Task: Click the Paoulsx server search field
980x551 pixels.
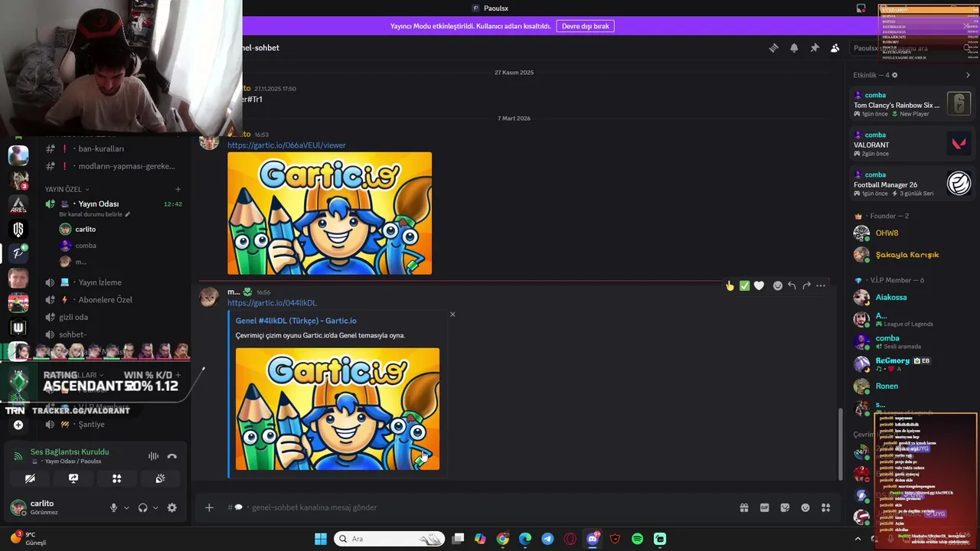Action: 911,47
